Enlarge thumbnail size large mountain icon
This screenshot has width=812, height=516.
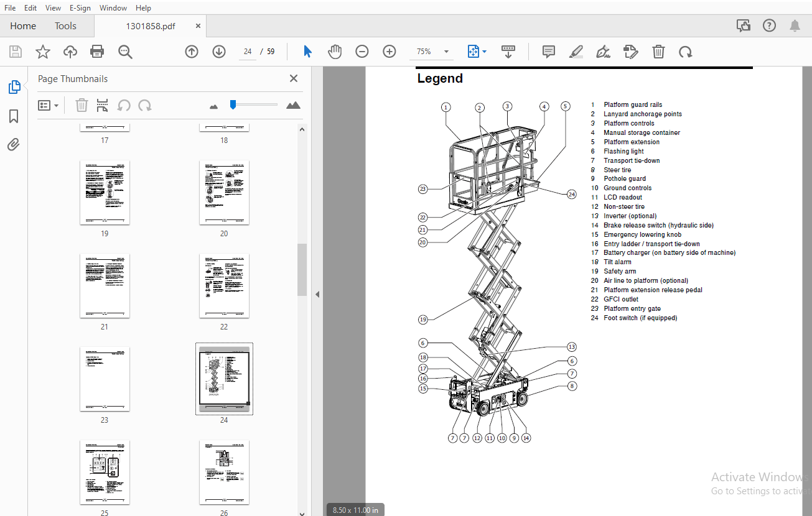pyautogui.click(x=293, y=105)
